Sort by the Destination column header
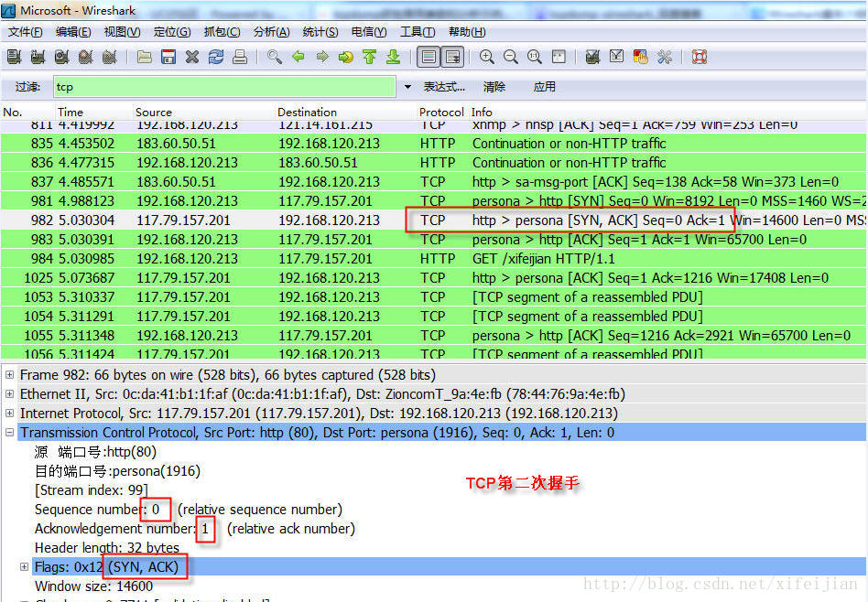 coord(307,112)
